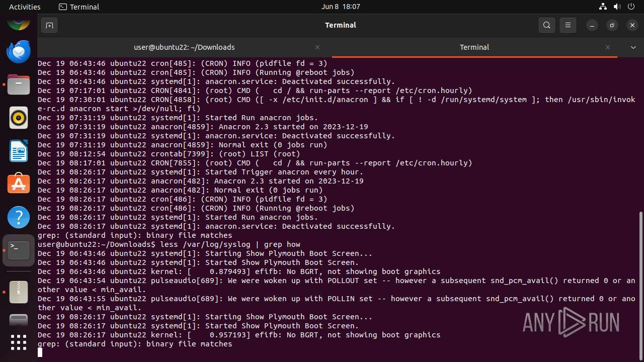Open the terminal search tool
The height and width of the screenshot is (362, 644).
(x=547, y=25)
